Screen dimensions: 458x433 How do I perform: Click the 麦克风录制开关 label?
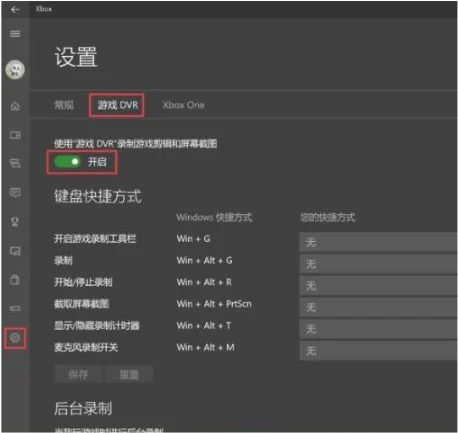86,347
